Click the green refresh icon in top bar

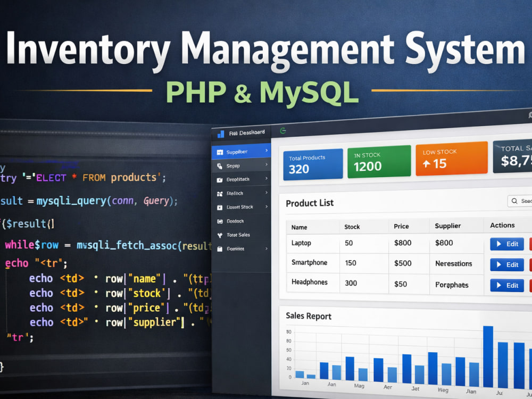tap(283, 131)
